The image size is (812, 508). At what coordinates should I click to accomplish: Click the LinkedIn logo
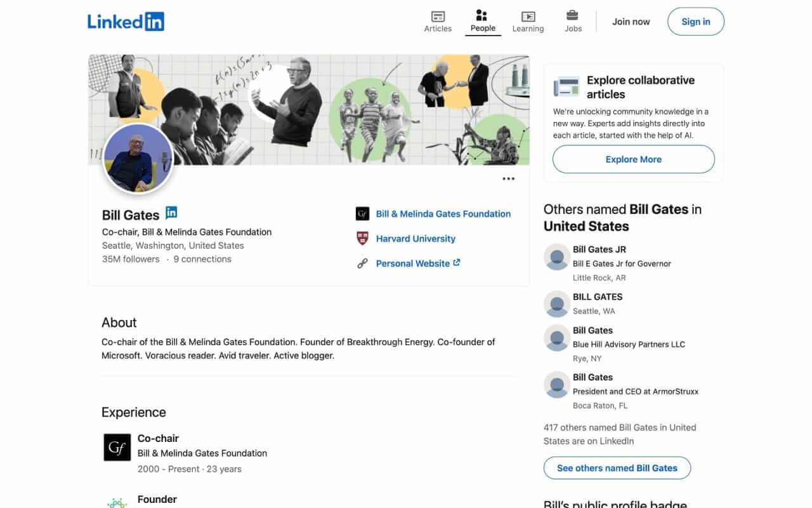coord(126,21)
